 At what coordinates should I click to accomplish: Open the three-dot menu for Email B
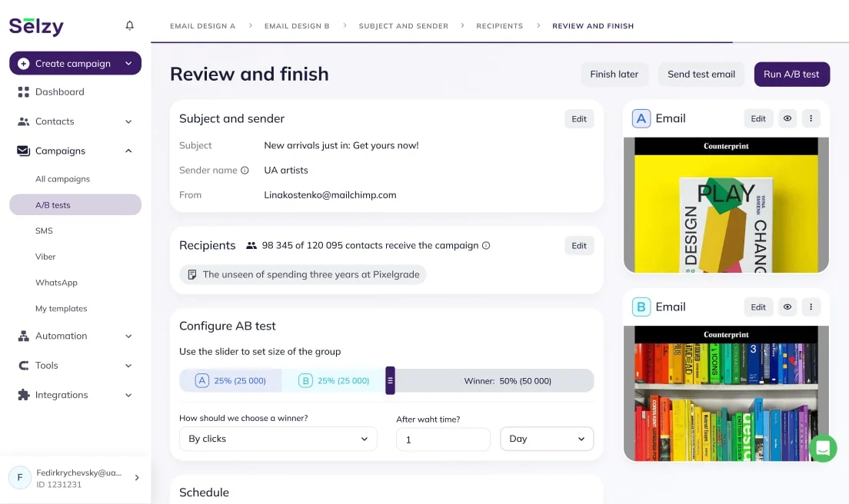tap(811, 307)
